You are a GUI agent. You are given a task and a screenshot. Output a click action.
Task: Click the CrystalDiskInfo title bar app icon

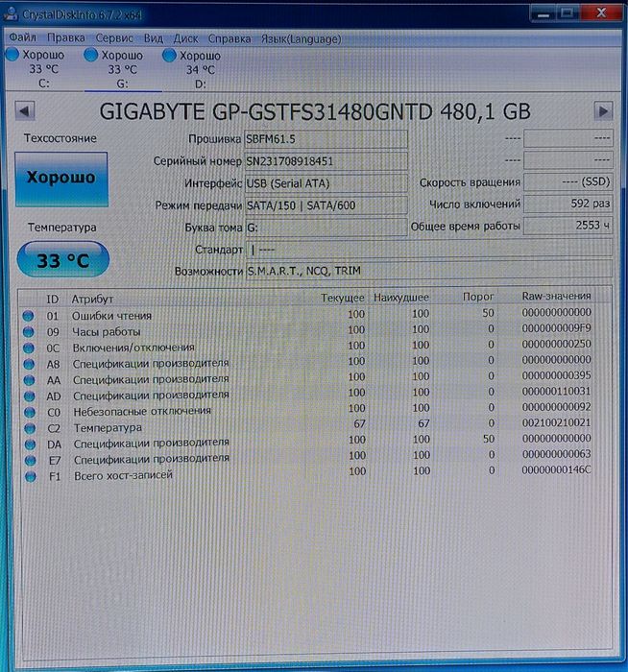pos(11,13)
